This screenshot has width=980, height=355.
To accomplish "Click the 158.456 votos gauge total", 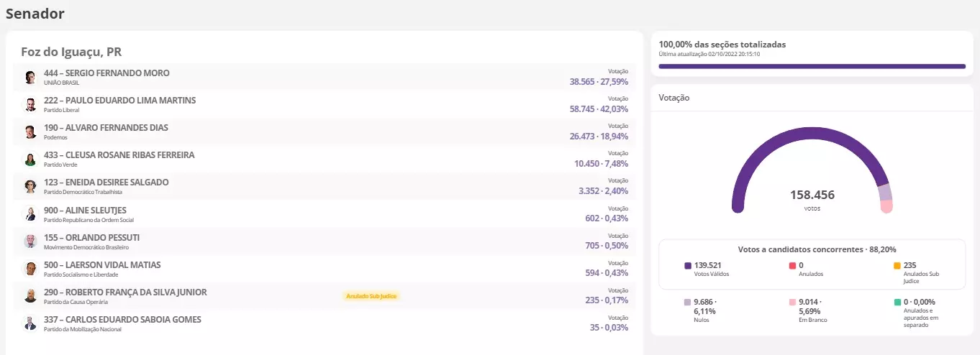I will (x=812, y=195).
